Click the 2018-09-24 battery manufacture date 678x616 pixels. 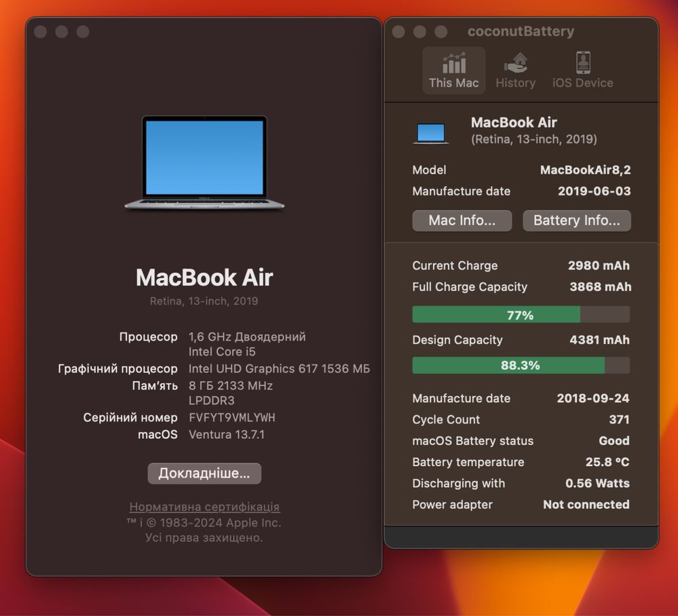pos(592,398)
